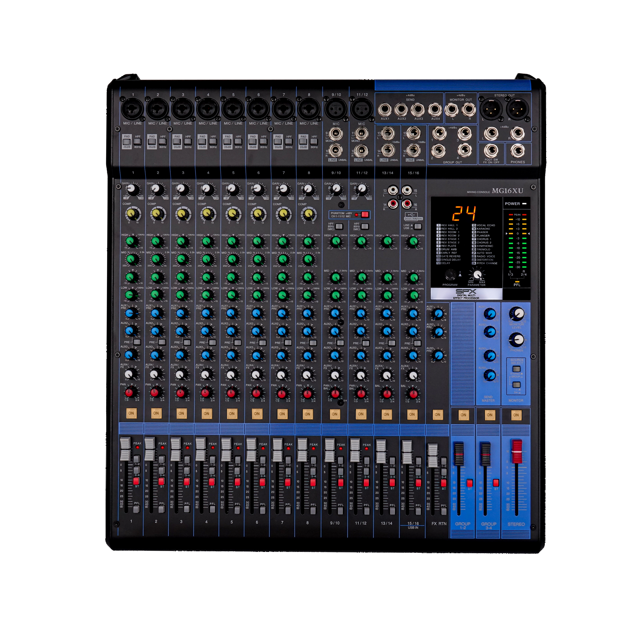
Task: Click the GROUP 3-4 fader label
Action: click(x=489, y=526)
